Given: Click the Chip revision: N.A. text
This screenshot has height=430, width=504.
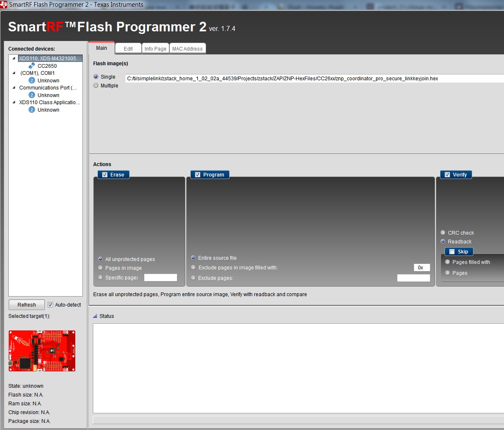Looking at the screenshot, I should point(29,412).
